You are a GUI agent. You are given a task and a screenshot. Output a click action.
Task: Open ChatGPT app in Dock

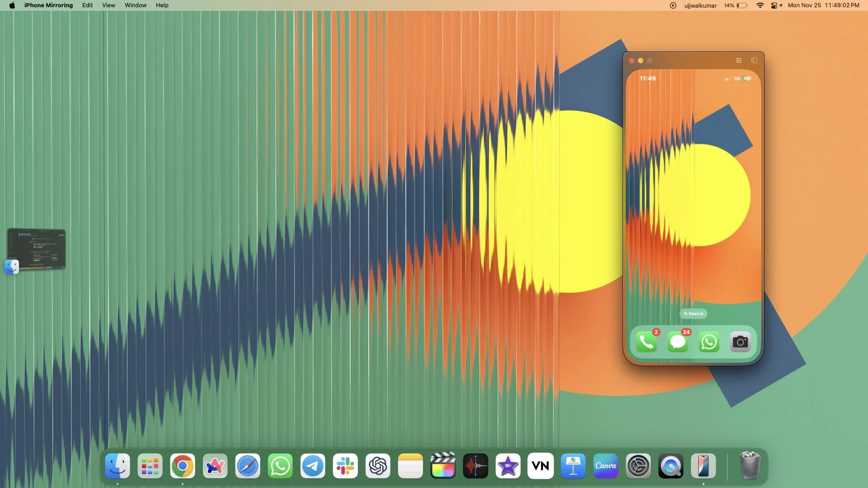[x=378, y=466]
